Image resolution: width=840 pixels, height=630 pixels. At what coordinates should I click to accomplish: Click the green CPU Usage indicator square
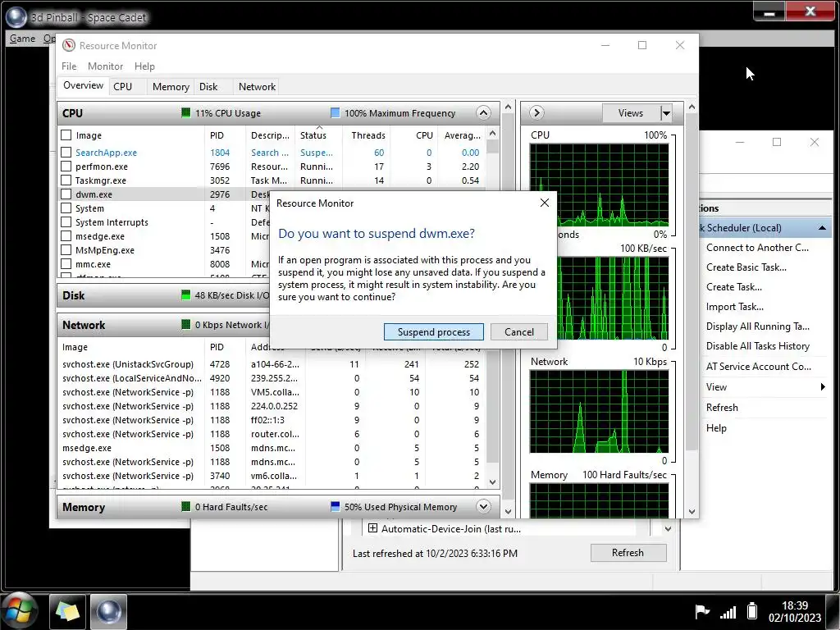click(185, 113)
